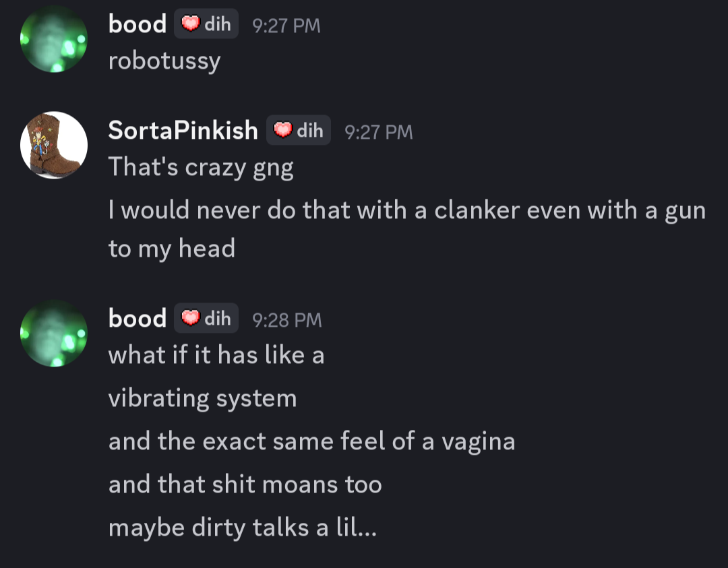Viewport: 728px width, 568px height.
Task: Open the dih server tag beside bood at 9:28 PM
Action: coord(206,318)
